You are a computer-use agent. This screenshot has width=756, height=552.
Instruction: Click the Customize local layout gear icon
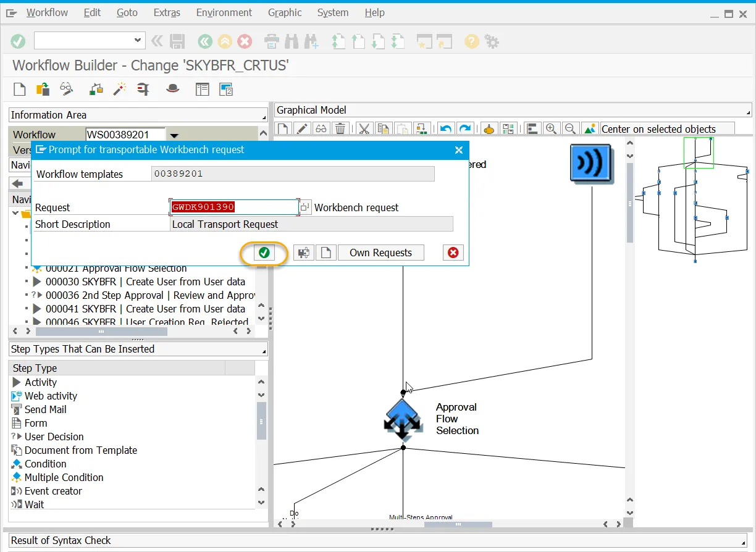492,41
